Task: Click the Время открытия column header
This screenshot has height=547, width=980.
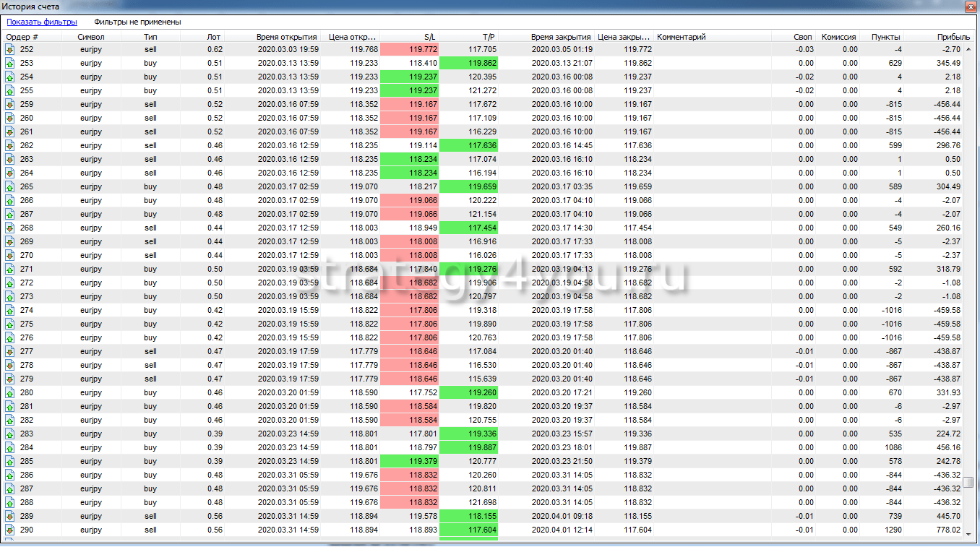Action: click(x=286, y=36)
